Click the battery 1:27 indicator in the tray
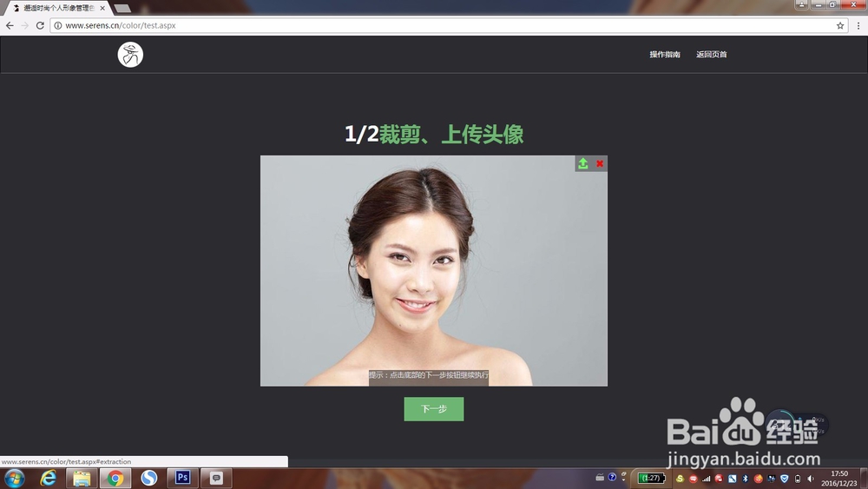 [651, 478]
